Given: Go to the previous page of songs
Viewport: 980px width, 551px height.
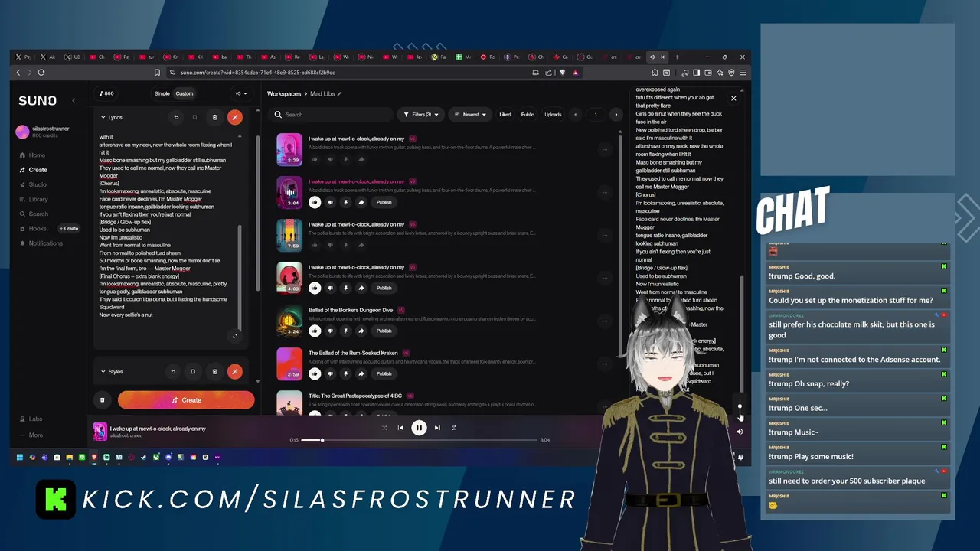Looking at the screenshot, I should pos(576,115).
